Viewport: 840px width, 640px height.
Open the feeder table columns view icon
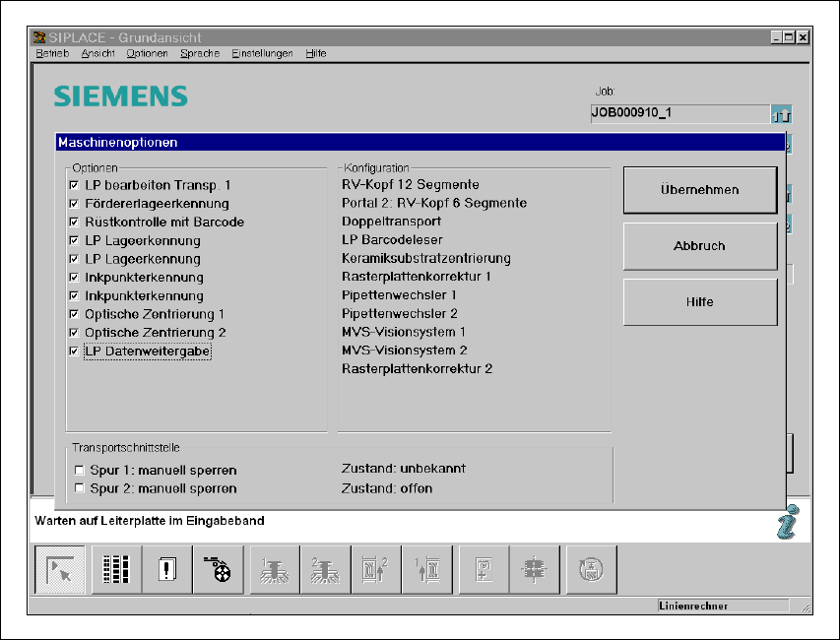tap(116, 569)
